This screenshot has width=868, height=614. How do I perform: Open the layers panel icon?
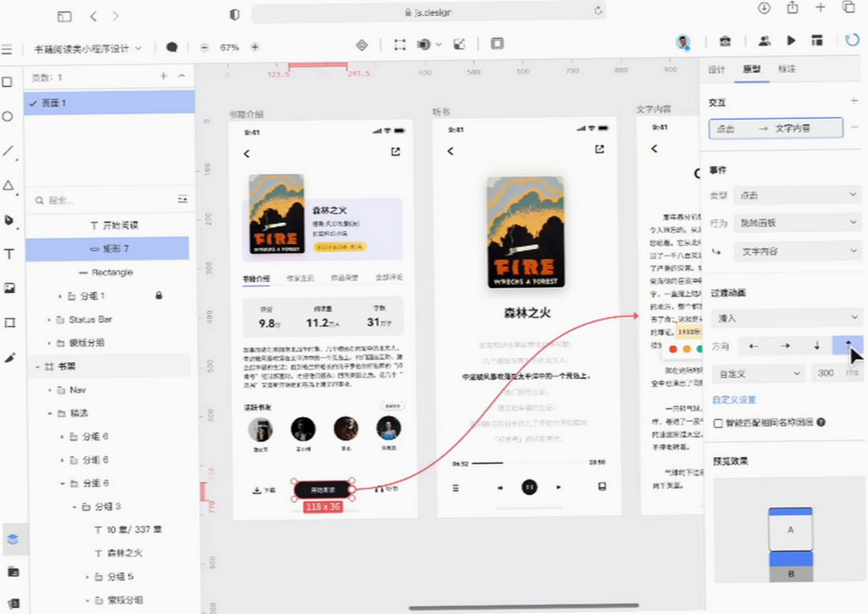13,540
